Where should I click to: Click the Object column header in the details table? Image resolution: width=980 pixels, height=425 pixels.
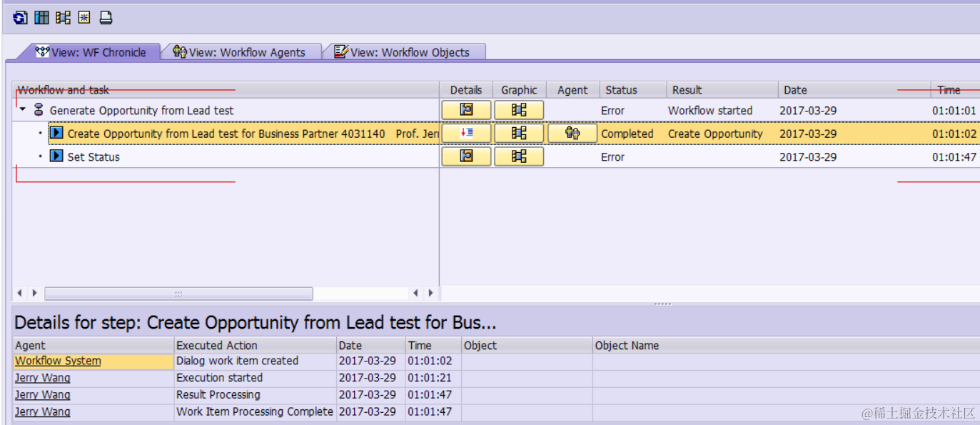(527, 345)
